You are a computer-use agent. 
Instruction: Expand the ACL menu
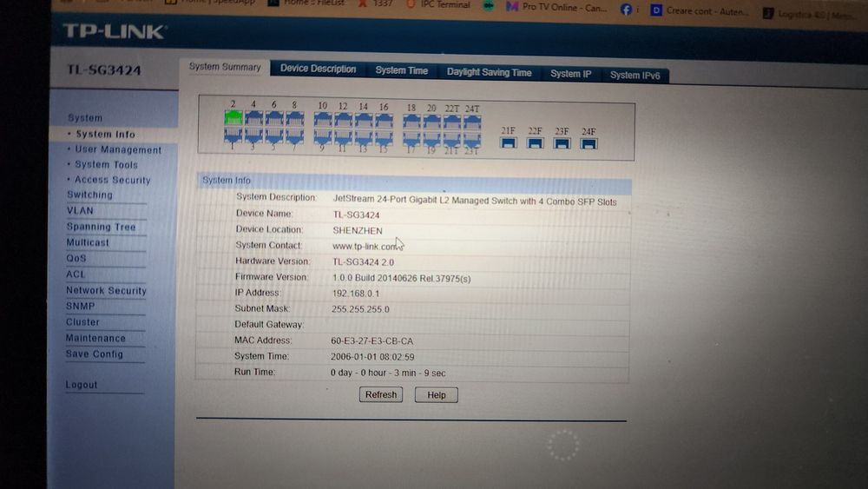pyautogui.click(x=76, y=274)
